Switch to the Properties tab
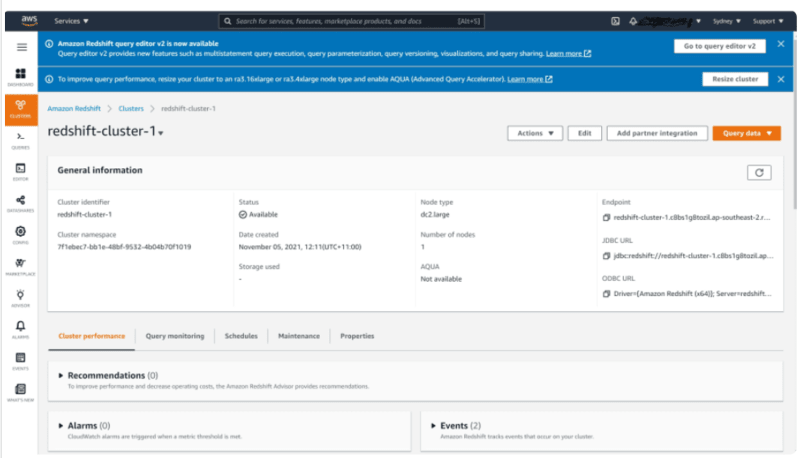Viewport: 800px width, 458px height. point(357,336)
